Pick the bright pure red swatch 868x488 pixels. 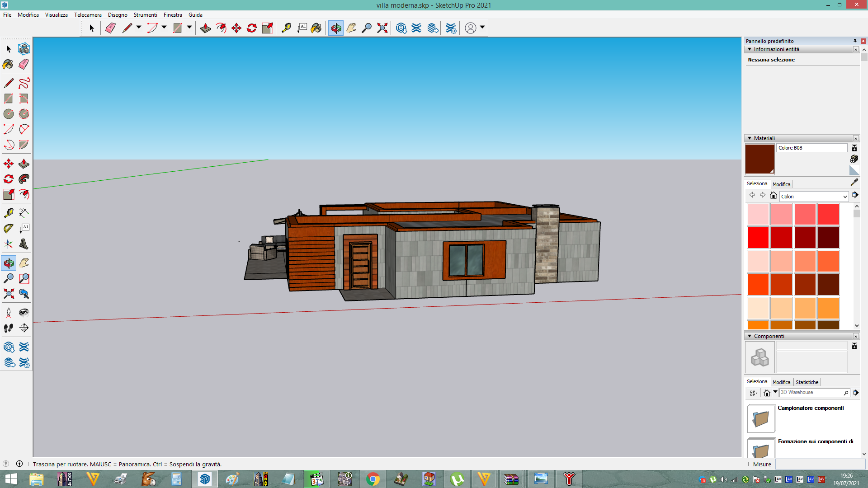pos(758,238)
